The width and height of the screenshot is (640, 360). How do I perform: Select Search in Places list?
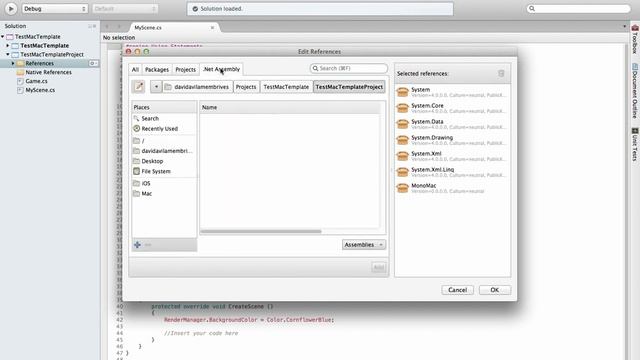(x=164, y=118)
